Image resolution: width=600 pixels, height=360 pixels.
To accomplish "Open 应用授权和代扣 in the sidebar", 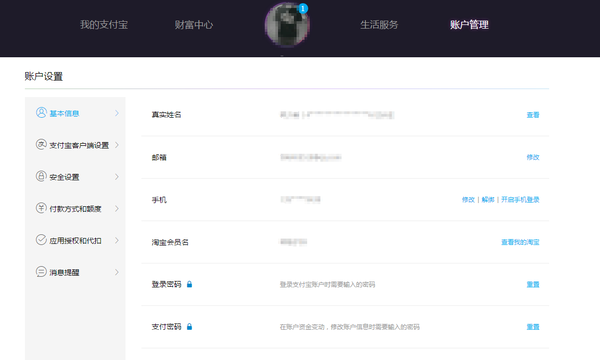I will point(75,240).
